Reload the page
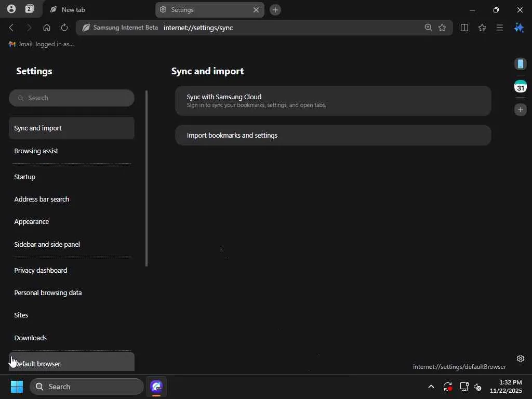532x399 pixels. [x=64, y=28]
